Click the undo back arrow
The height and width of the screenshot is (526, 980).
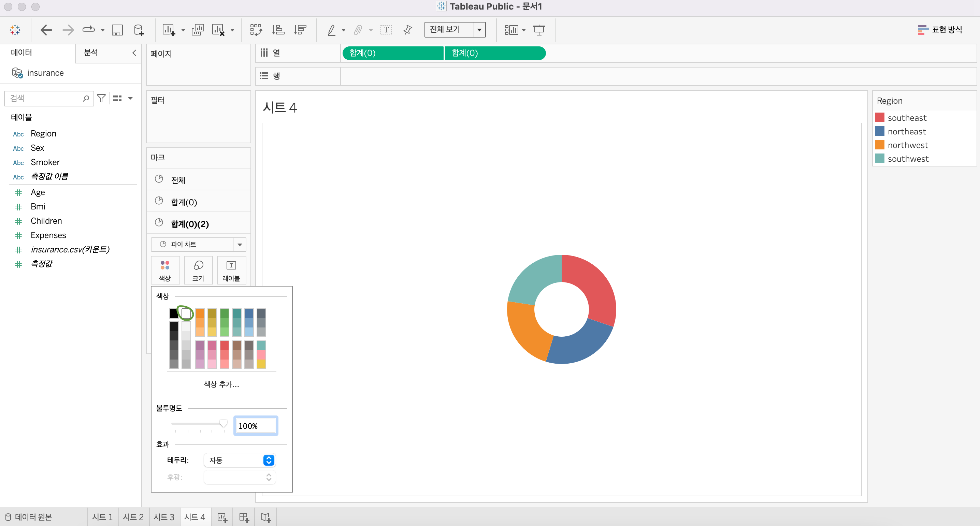point(46,30)
